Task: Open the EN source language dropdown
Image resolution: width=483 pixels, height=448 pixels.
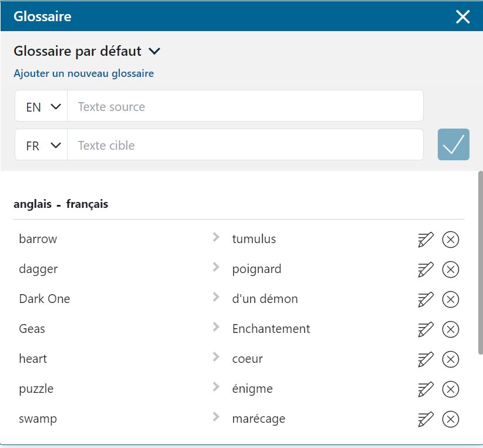Action: coord(41,106)
